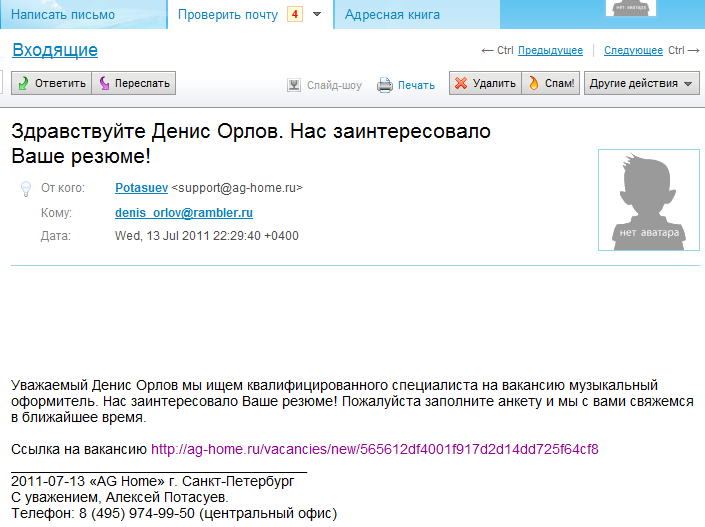
Task: Click the sender address support@ag-home.ru
Action: coord(237,188)
